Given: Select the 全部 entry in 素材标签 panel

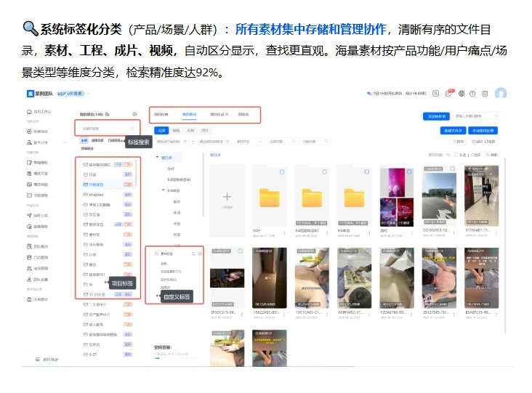Looking at the screenshot, I should tap(164, 264).
